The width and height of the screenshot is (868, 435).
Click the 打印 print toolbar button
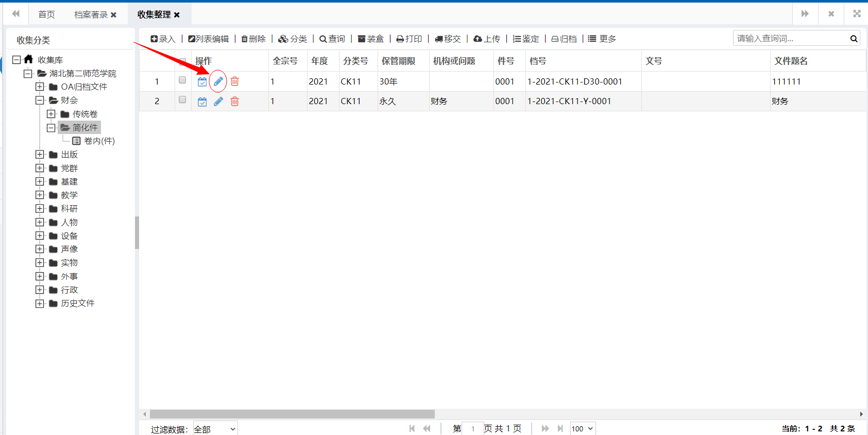[x=409, y=39]
